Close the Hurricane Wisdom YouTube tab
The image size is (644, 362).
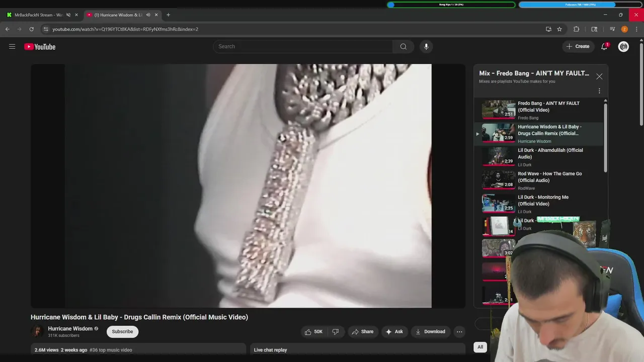pos(156,15)
